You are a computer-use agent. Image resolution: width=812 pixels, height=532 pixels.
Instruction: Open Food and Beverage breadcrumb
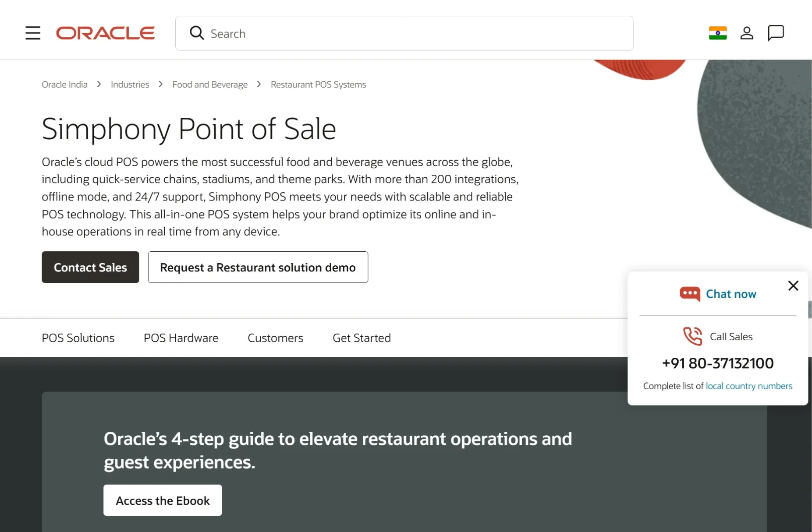pyautogui.click(x=210, y=85)
